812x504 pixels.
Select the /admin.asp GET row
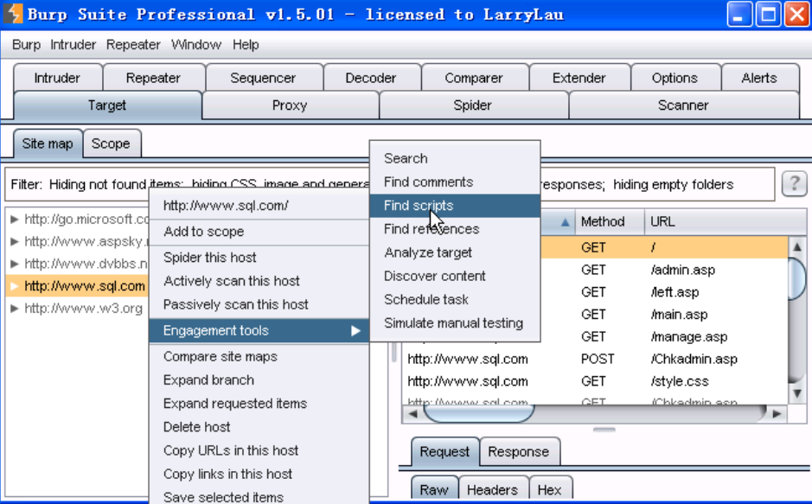pos(664,270)
